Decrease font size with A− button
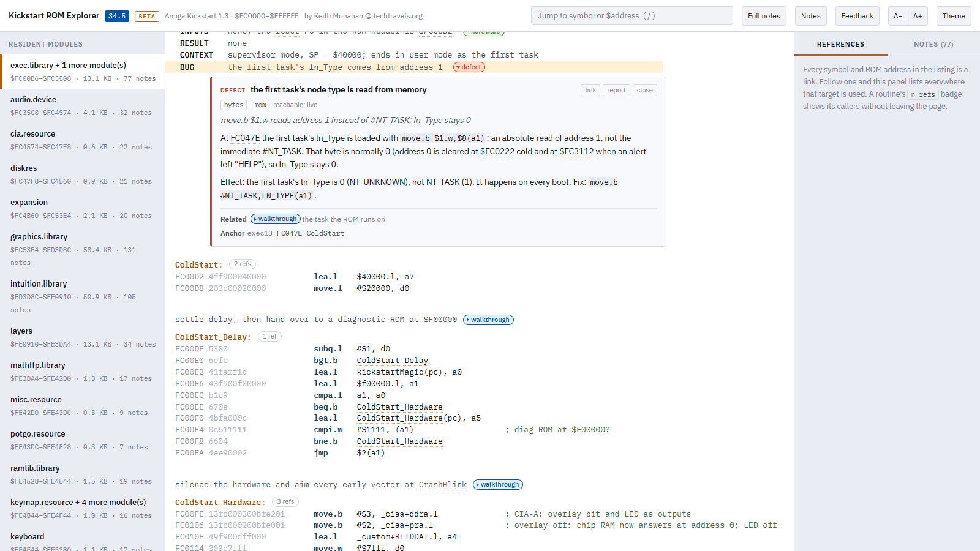Screen dimensions: 980x551 tap(898, 16)
